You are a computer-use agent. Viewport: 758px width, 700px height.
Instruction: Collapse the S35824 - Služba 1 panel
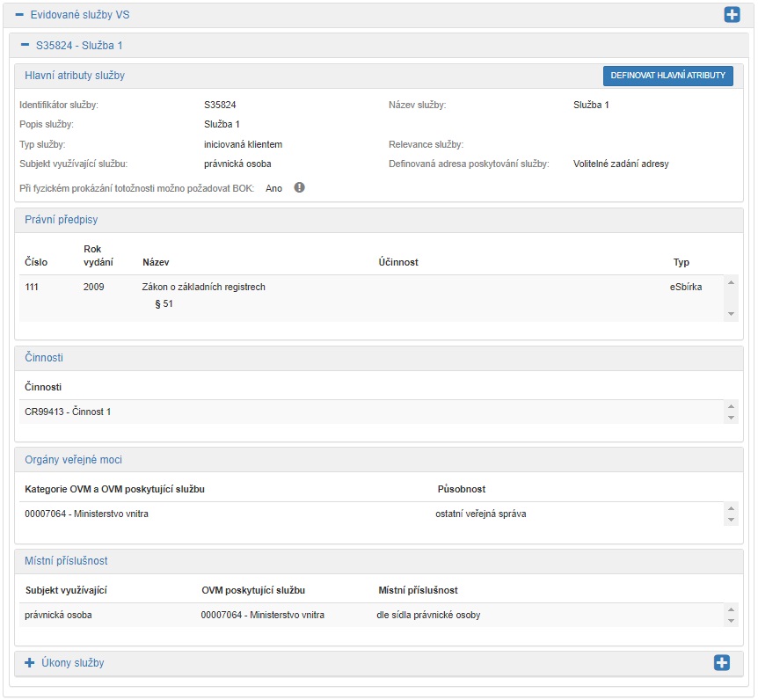pos(26,45)
